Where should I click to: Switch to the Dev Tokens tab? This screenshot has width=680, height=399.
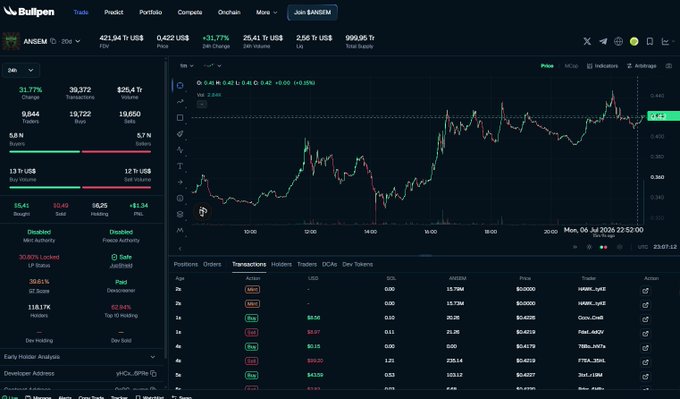tap(357, 264)
